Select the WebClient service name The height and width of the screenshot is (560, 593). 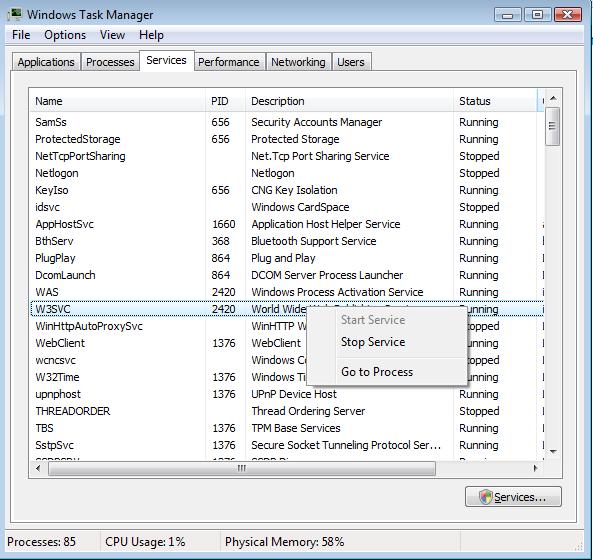point(60,343)
